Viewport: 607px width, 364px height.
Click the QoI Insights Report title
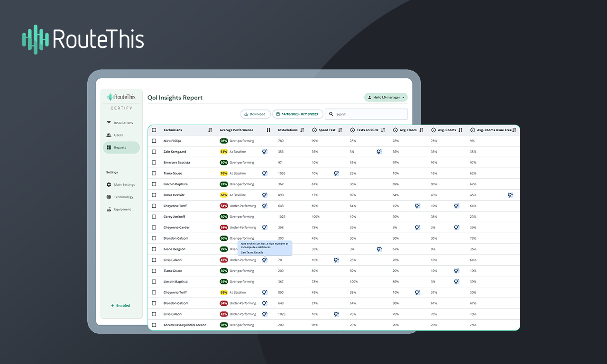(175, 98)
